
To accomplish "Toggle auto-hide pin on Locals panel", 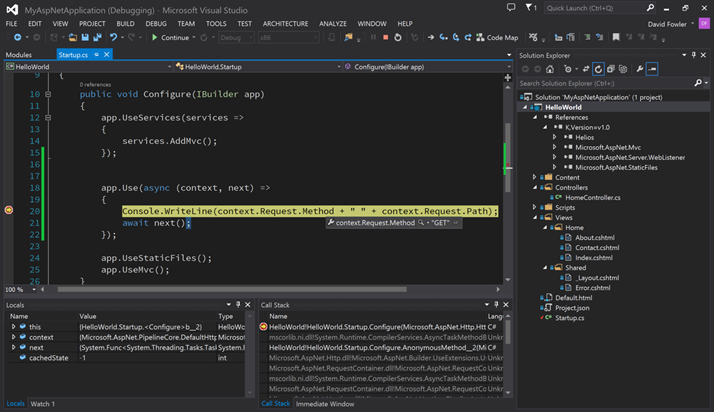I will pyautogui.click(x=239, y=304).
